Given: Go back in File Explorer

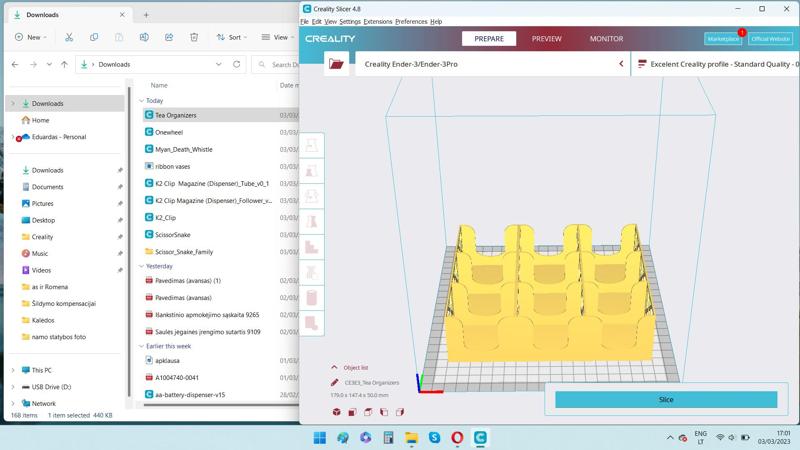Looking at the screenshot, I should pos(15,64).
